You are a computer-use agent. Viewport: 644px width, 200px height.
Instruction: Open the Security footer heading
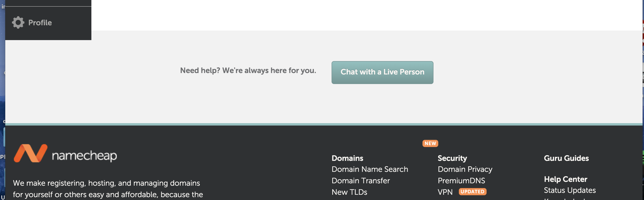452,158
